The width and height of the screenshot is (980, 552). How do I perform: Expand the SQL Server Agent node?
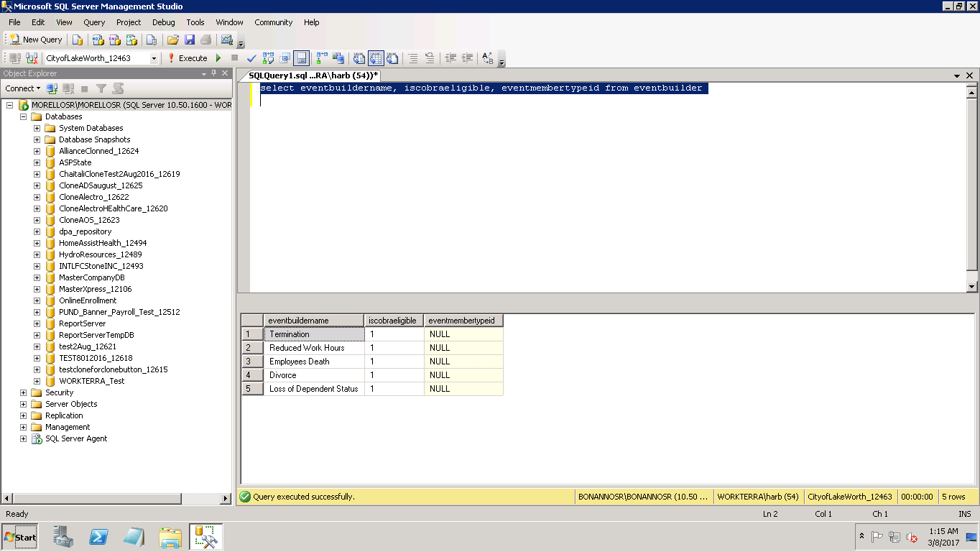[23, 438]
